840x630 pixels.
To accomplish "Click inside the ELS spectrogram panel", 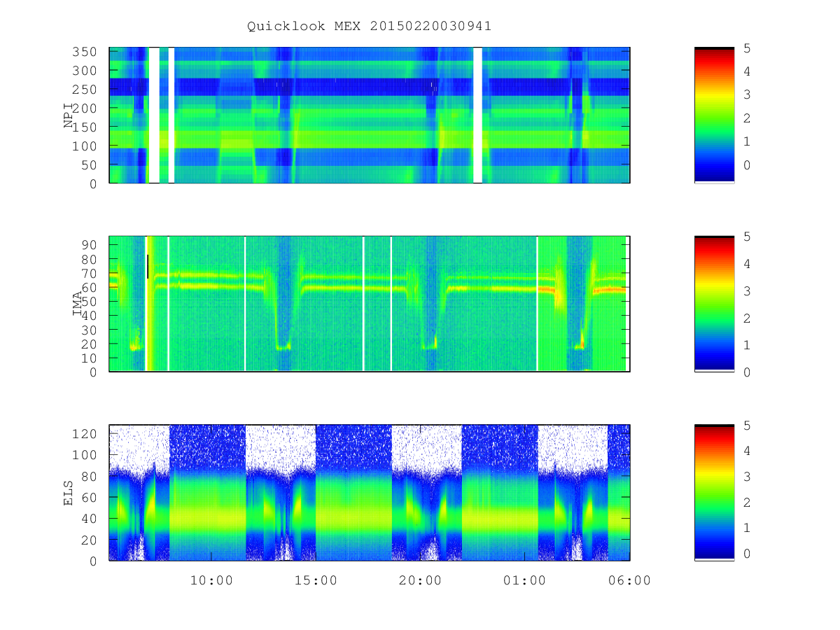I will [x=370, y=493].
